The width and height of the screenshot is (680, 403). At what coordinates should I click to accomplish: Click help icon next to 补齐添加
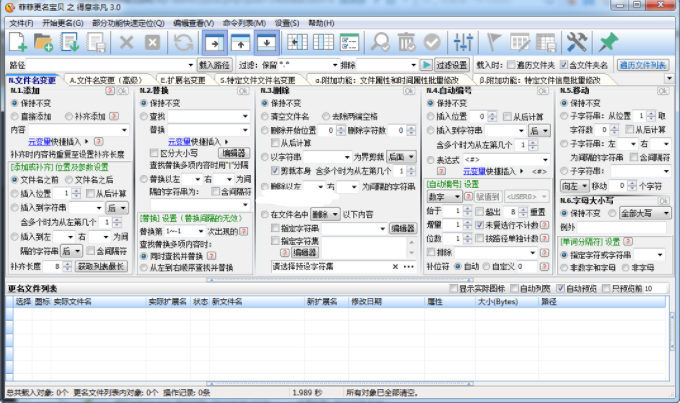point(114,116)
